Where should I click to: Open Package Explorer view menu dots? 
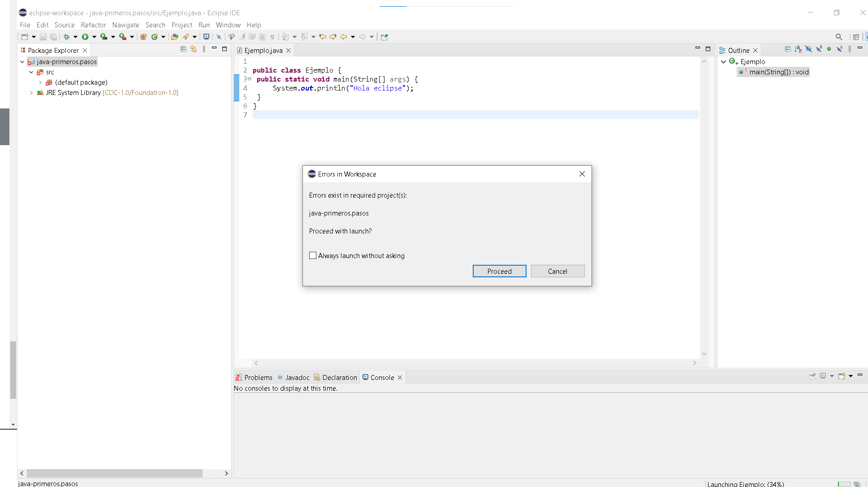[204, 49]
